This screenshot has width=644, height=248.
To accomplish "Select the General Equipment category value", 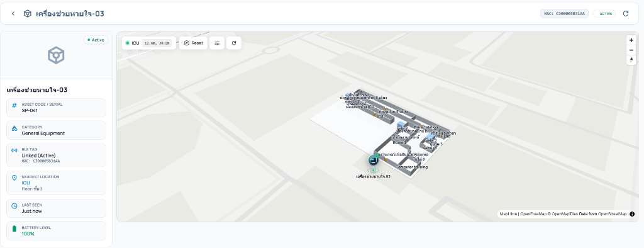I will click(43, 133).
